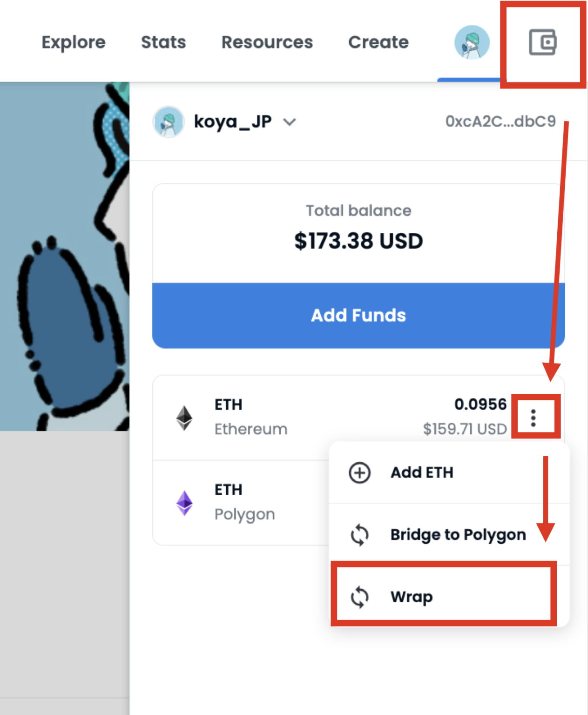
Task: Expand the koya_JP account dropdown
Action: [289, 122]
